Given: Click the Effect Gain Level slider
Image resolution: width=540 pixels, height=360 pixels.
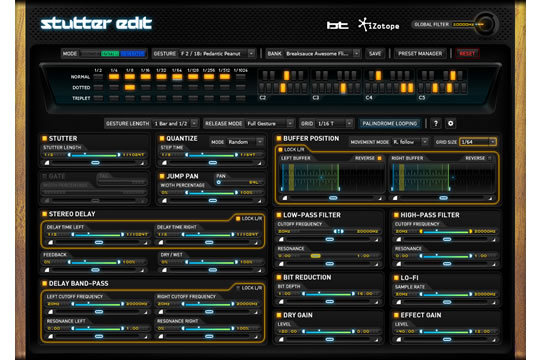Looking at the screenshot, I should coord(446,331).
